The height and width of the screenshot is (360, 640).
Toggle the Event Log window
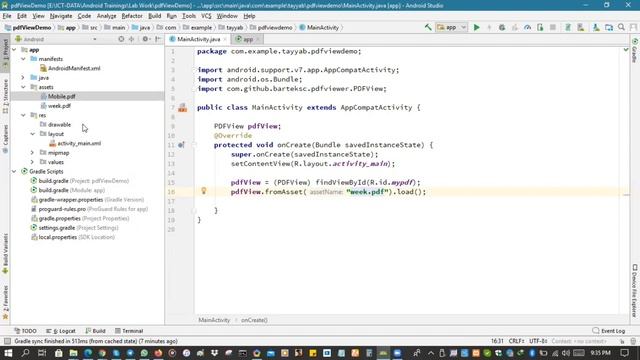(609, 331)
